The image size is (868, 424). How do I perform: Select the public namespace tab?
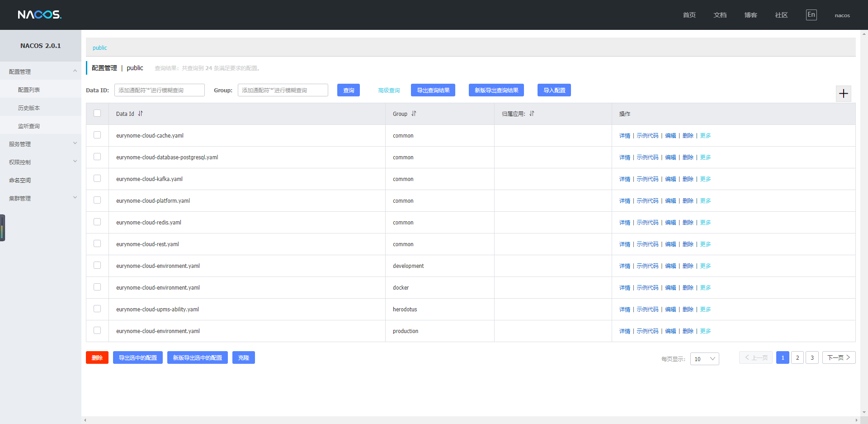point(100,48)
